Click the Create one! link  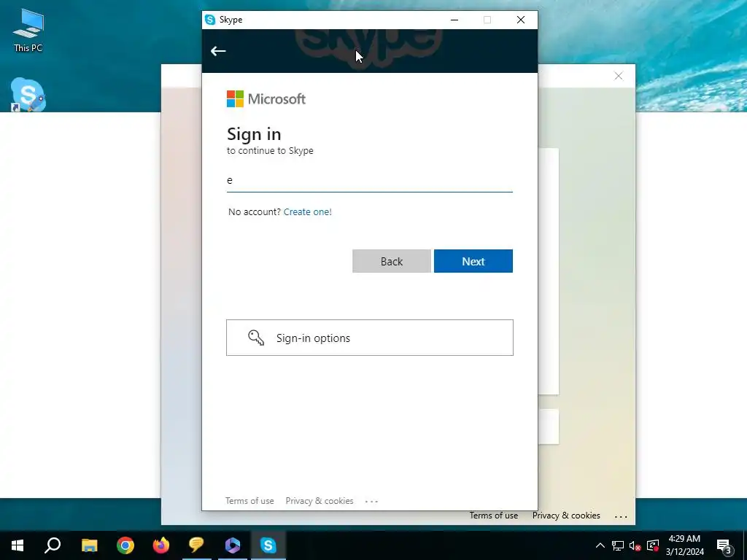click(307, 212)
